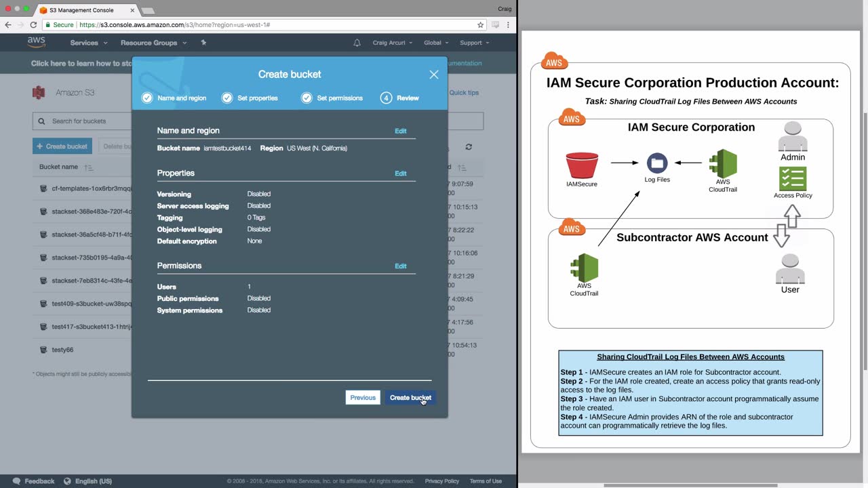Click the AWS logo in the console header
This screenshot has width=868, height=488.
pos(37,42)
